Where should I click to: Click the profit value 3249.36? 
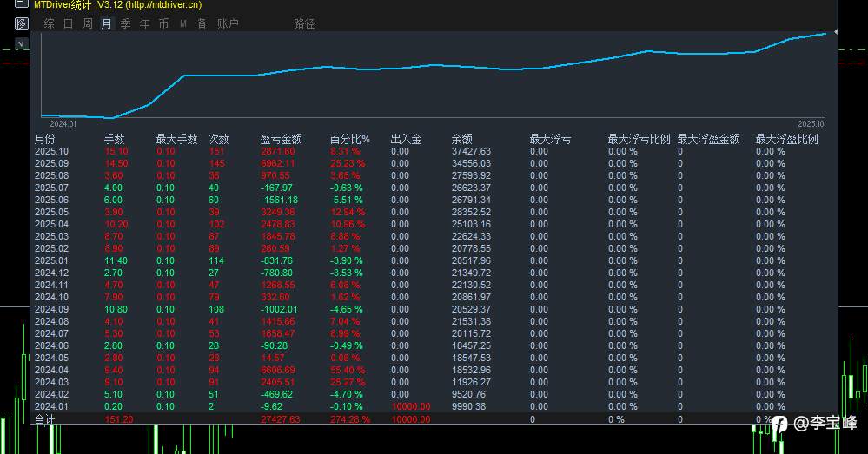point(277,212)
